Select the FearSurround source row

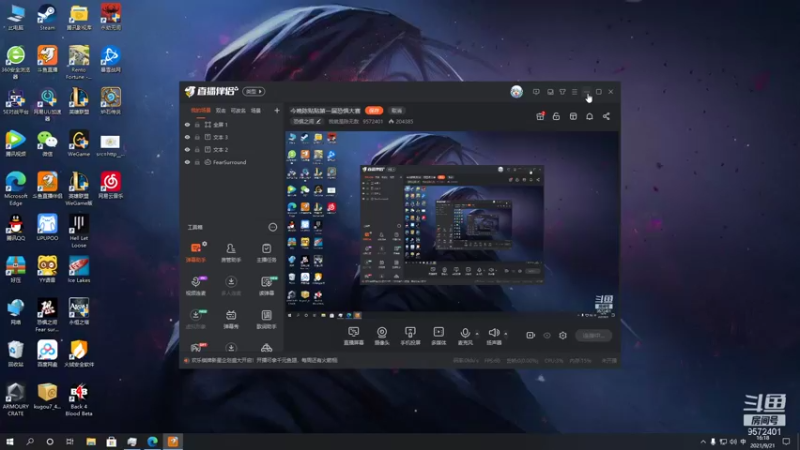[x=231, y=162]
